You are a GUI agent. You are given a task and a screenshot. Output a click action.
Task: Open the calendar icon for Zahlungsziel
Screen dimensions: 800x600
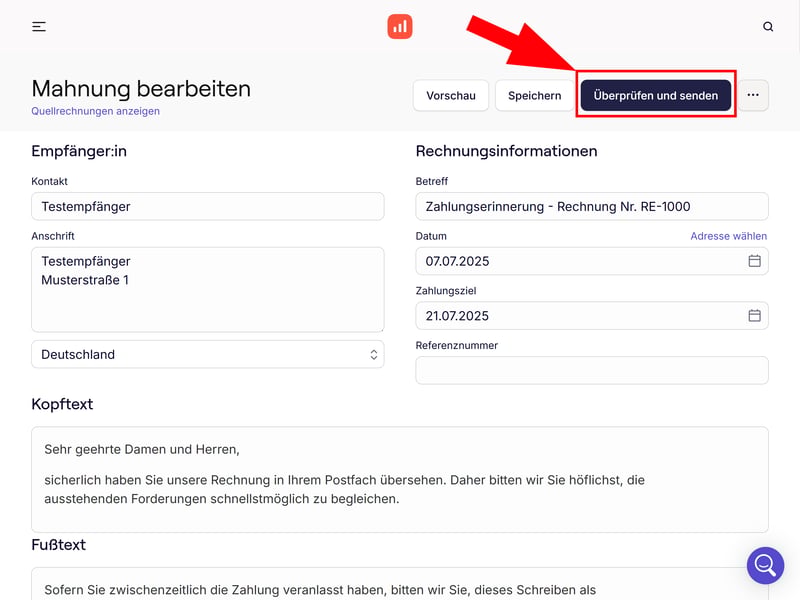coord(755,316)
